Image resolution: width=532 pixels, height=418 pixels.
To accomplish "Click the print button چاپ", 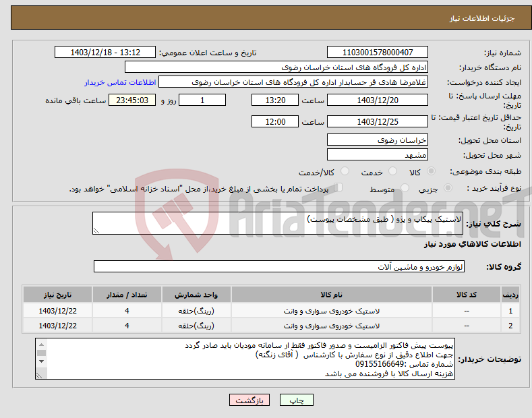I will point(297,400).
